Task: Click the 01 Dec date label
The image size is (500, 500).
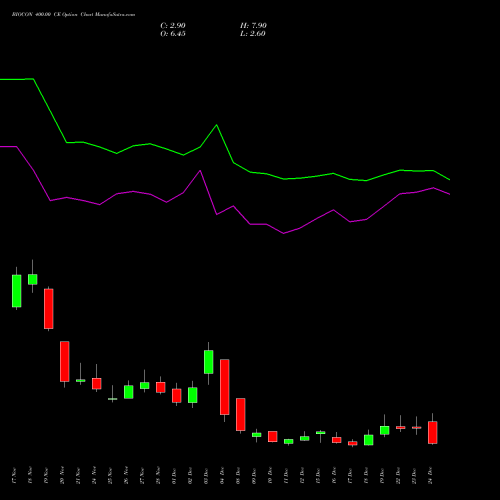Action: (x=174, y=476)
